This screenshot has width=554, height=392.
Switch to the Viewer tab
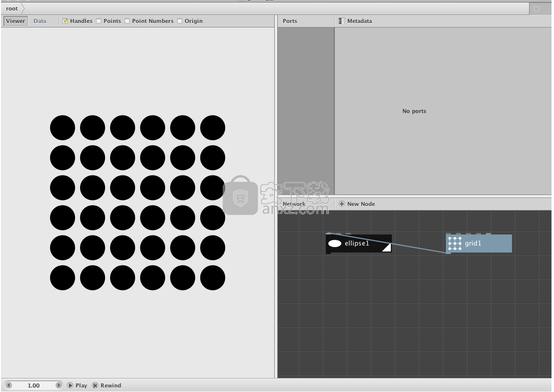[16, 21]
